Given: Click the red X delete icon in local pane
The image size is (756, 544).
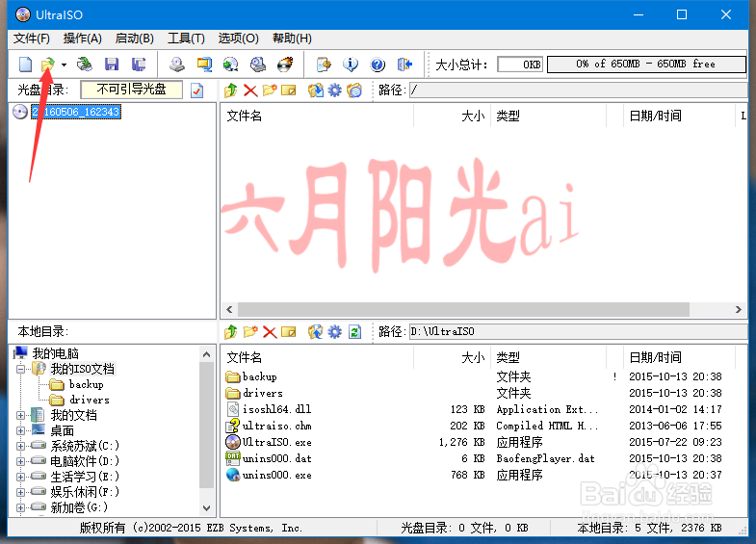Looking at the screenshot, I should (x=270, y=332).
